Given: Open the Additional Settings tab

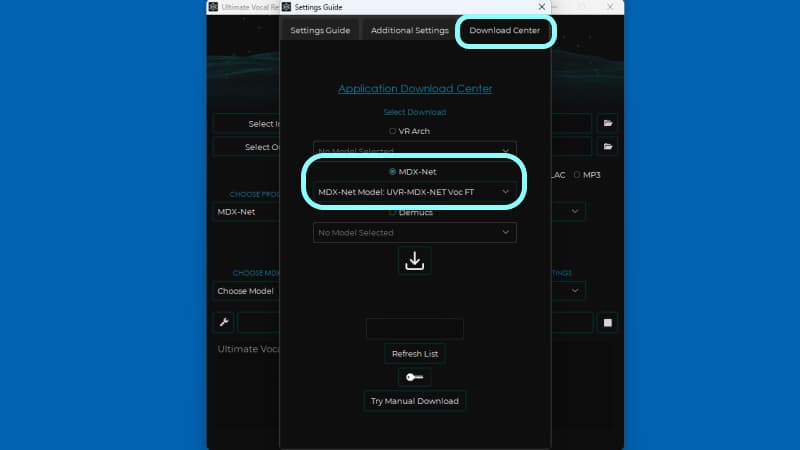Looking at the screenshot, I should 409,30.
